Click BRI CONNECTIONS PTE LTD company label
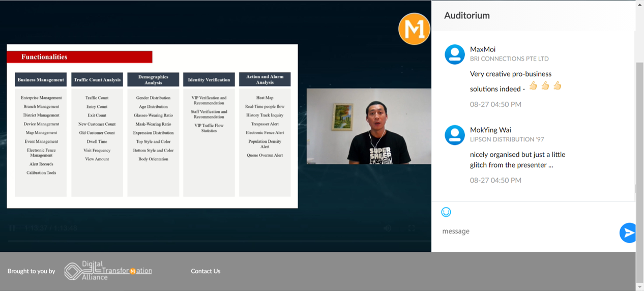 tap(509, 59)
